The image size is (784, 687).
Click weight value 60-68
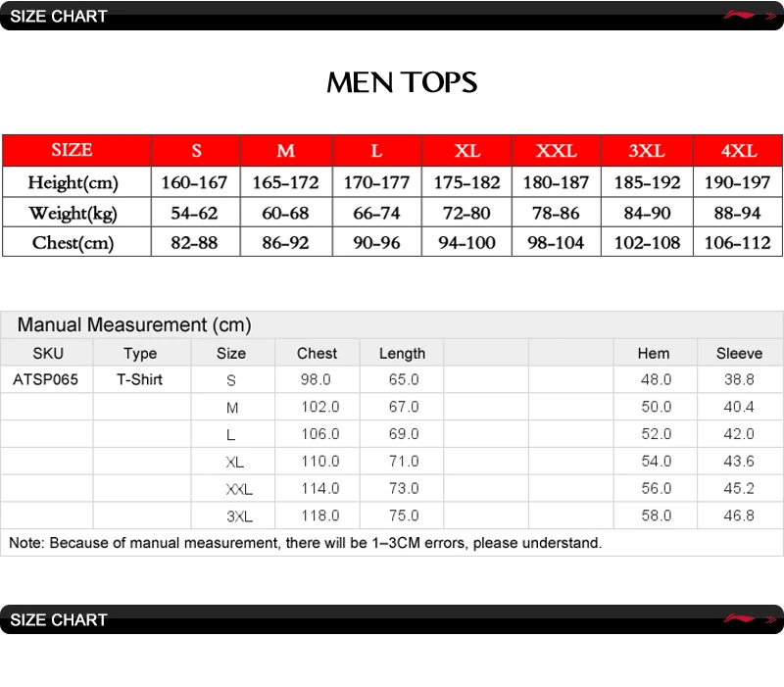click(x=285, y=213)
